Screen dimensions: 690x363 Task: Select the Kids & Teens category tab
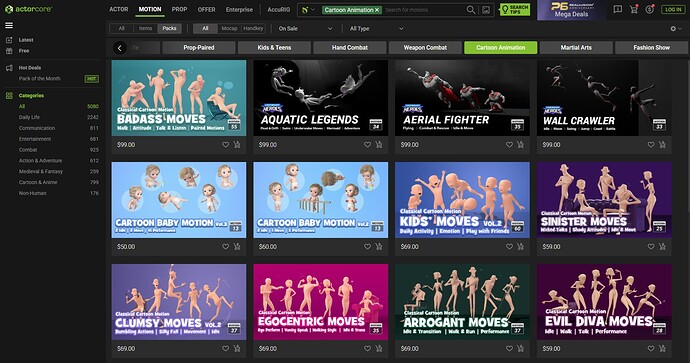tap(274, 48)
